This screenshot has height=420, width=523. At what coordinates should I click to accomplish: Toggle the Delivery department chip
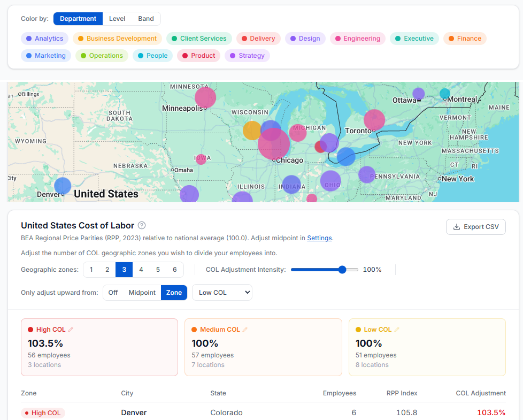coord(258,39)
